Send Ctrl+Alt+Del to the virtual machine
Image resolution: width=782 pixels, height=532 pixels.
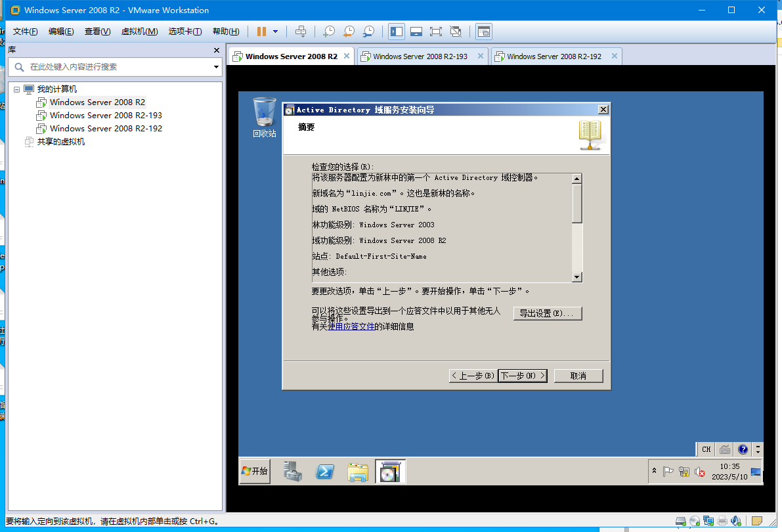click(x=301, y=32)
